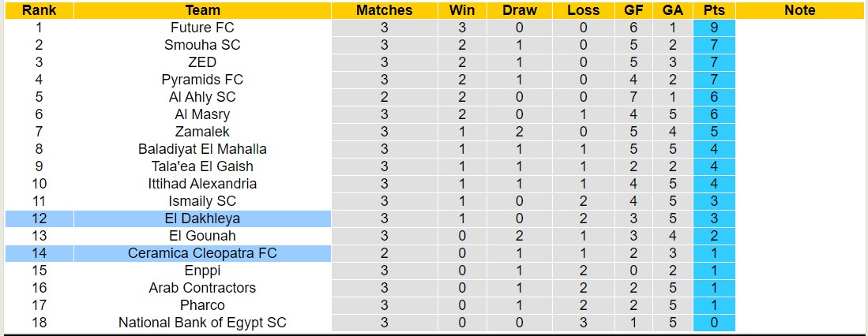This screenshot has height=336, width=868.
Task: Open the Smouha SC team entry
Action: (x=202, y=45)
